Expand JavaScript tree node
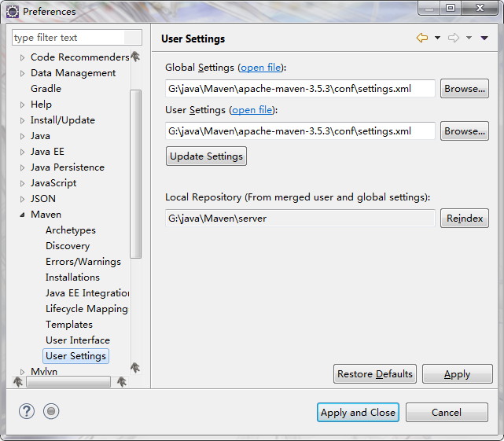Viewport: 504px width, 441px height. [x=22, y=183]
